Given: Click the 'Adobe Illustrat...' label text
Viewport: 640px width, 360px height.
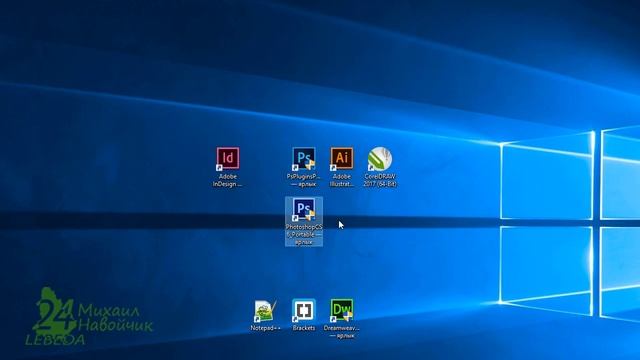Looking at the screenshot, I should coord(342,180).
